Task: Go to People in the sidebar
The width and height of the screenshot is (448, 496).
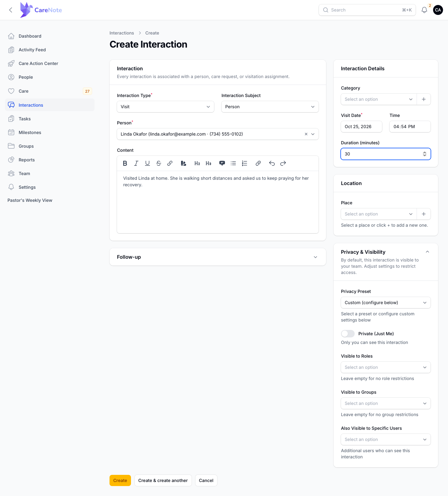Action: [50, 77]
